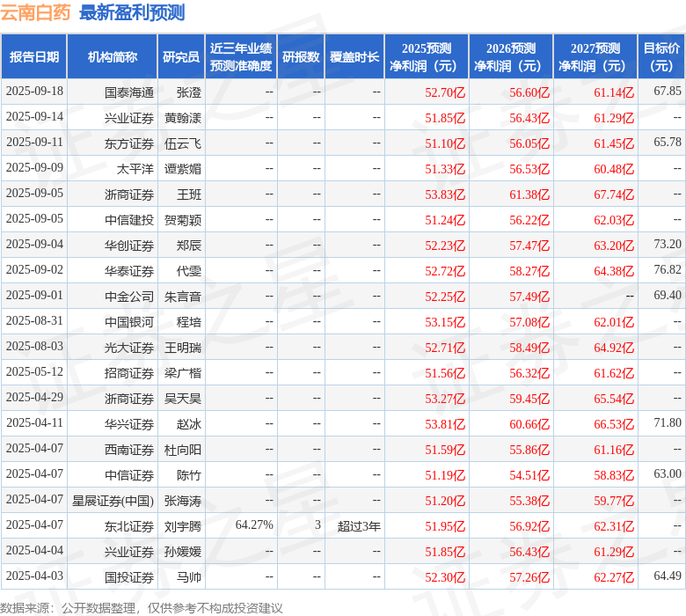Click the 2025预测净利润 column header
The width and height of the screenshot is (686, 616).
(427, 57)
